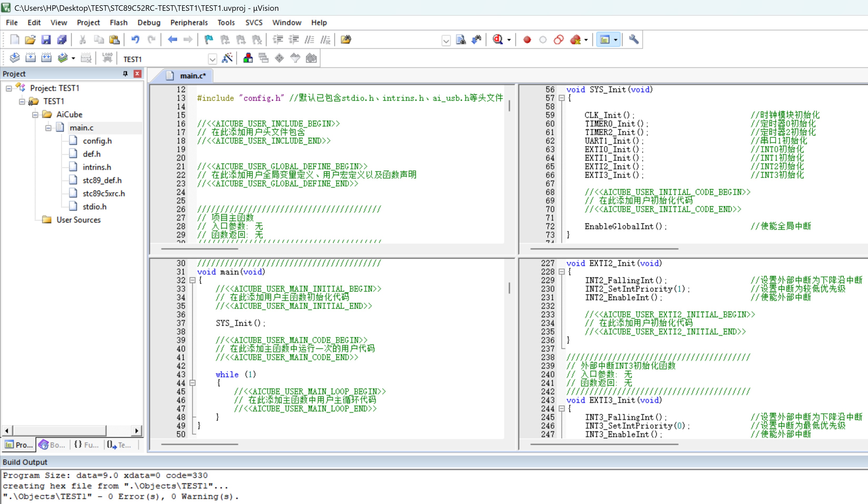Fold the EXTI2_Init block at line 228
This screenshot has height=504, width=868.
(562, 272)
